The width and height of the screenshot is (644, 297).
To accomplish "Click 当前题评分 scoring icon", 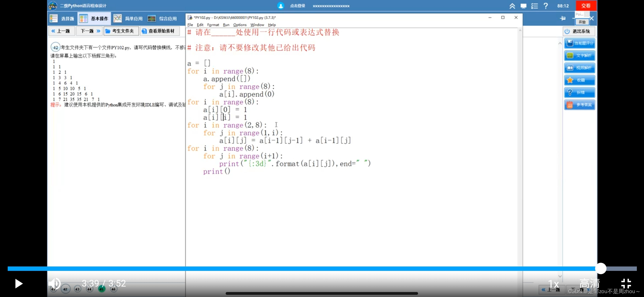I will coord(579,43).
